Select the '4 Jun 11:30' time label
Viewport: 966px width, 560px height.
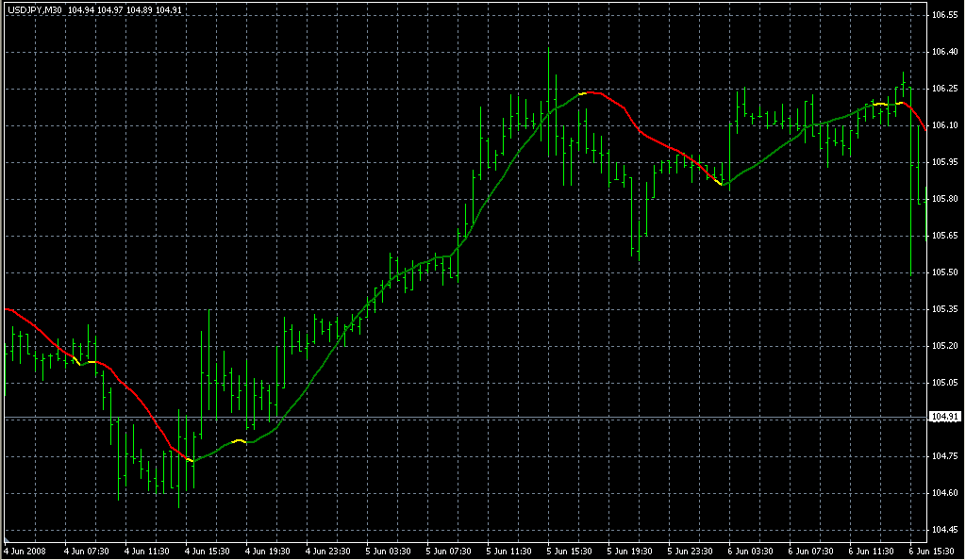click(x=147, y=551)
